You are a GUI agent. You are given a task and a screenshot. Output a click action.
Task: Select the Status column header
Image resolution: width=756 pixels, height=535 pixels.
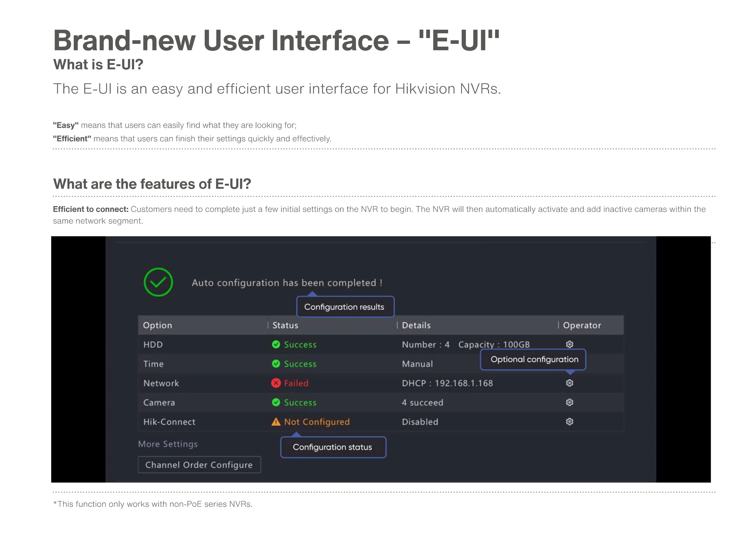[285, 325]
